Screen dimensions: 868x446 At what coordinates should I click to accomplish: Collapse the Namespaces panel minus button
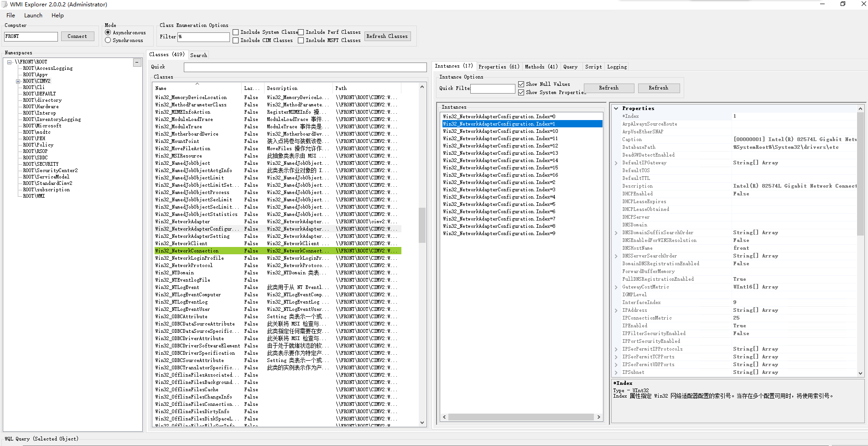137,63
